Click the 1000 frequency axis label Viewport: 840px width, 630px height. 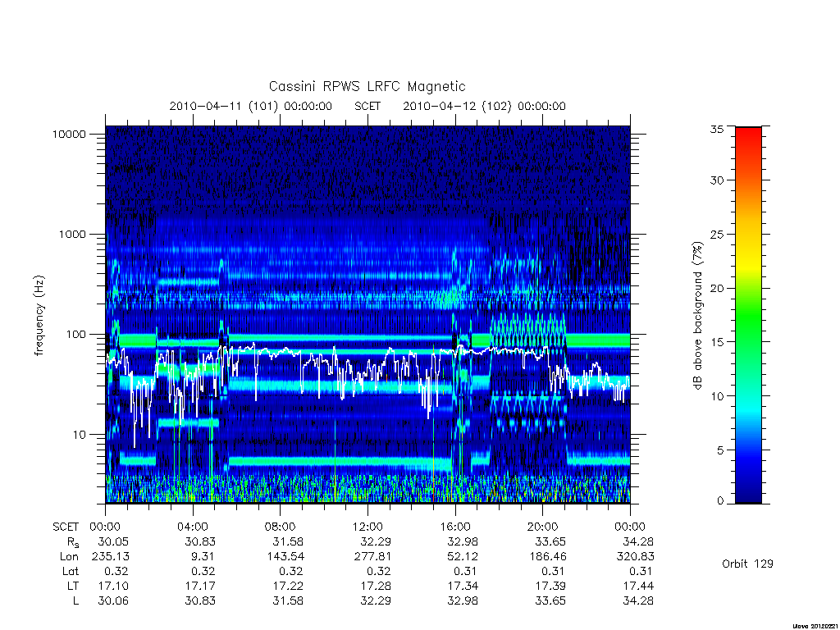(72, 234)
